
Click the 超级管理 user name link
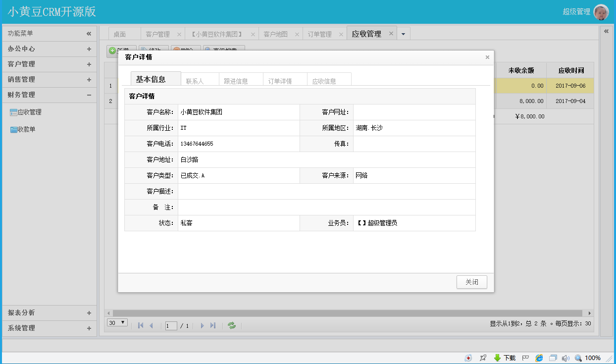(x=576, y=12)
